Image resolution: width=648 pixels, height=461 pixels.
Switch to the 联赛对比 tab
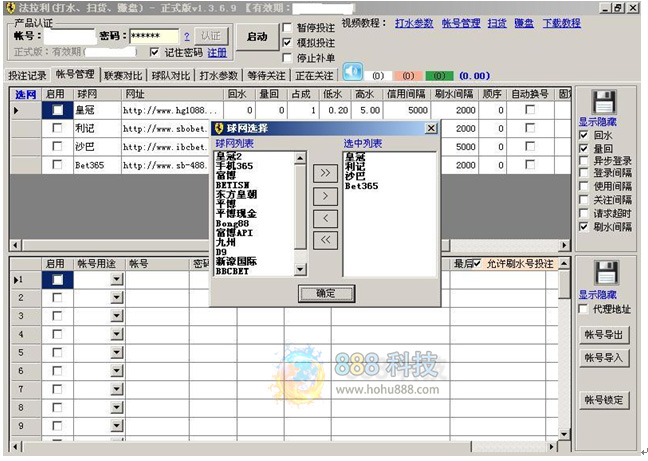pyautogui.click(x=123, y=76)
